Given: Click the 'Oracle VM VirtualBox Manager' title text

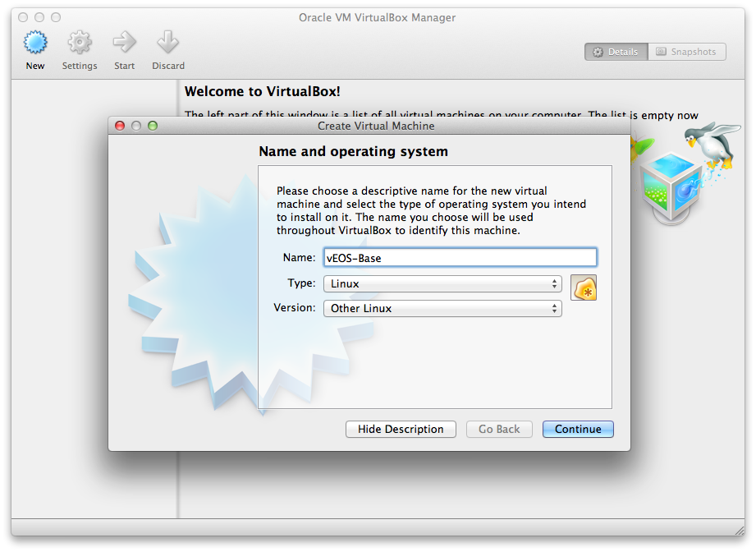Looking at the screenshot, I should [x=377, y=17].
